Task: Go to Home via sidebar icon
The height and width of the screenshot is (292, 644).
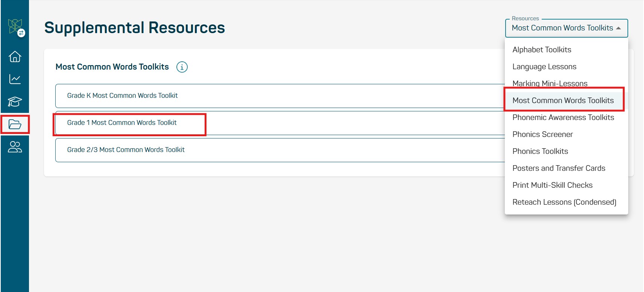Action: coord(15,56)
